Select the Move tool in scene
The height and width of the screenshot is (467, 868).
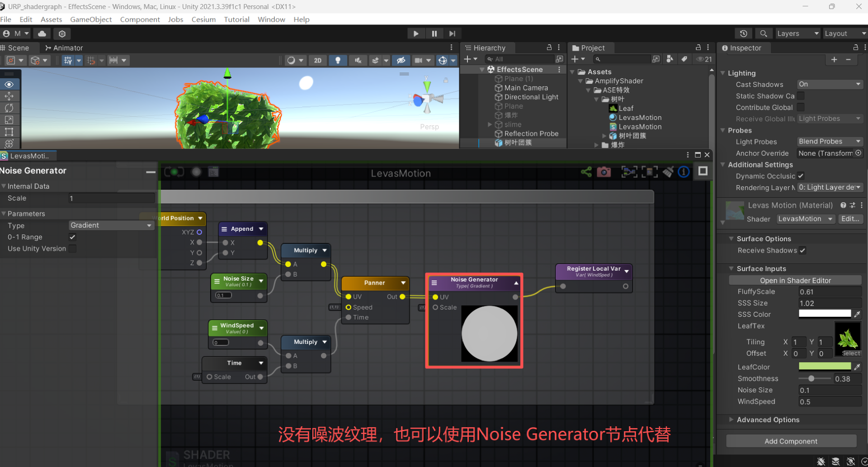pyautogui.click(x=9, y=96)
